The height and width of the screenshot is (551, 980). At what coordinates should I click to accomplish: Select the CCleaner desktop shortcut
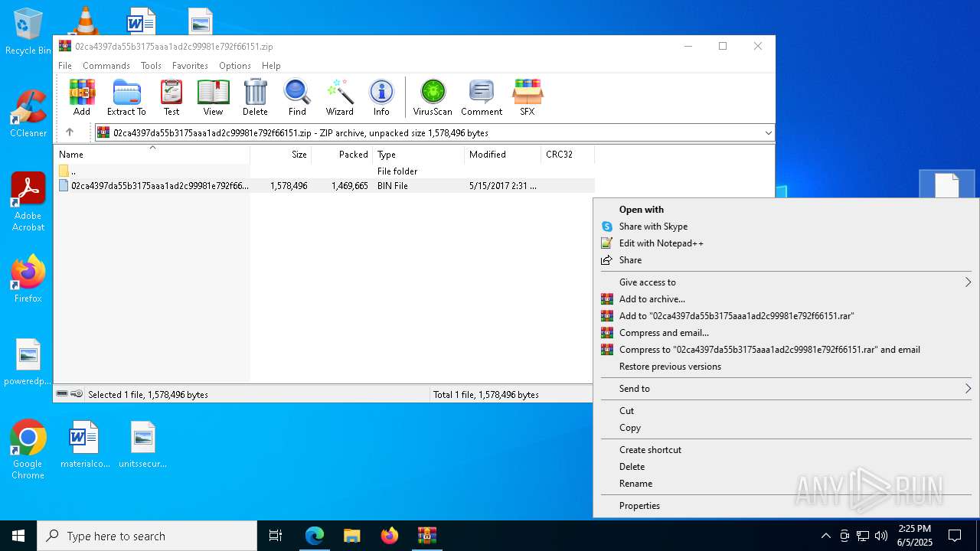pos(28,114)
